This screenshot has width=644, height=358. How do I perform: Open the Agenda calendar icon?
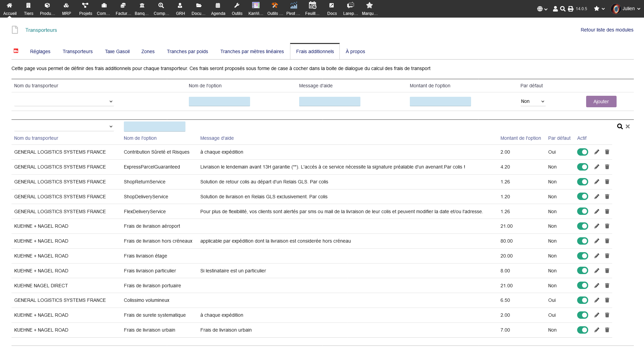218,5
